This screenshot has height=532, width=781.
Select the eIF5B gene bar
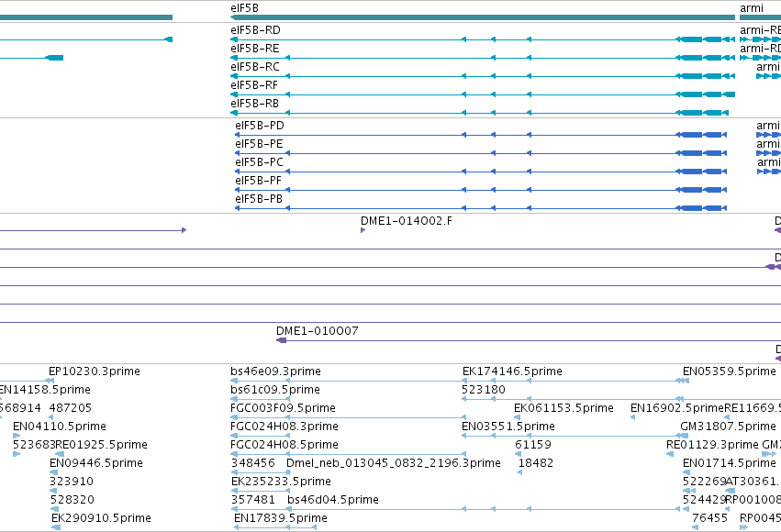pyautogui.click(x=482, y=17)
